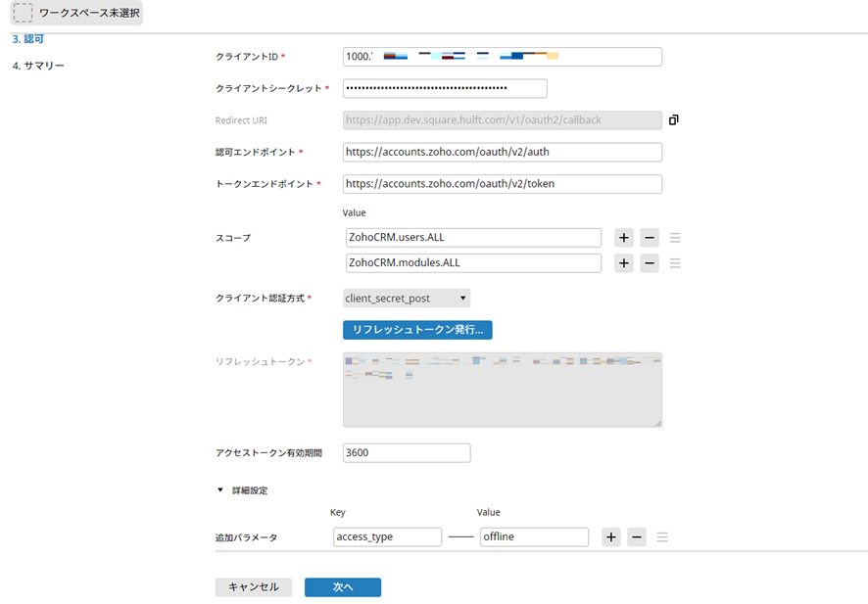
Task: Click the リフレッシュトークン発行 button
Action: (x=417, y=330)
